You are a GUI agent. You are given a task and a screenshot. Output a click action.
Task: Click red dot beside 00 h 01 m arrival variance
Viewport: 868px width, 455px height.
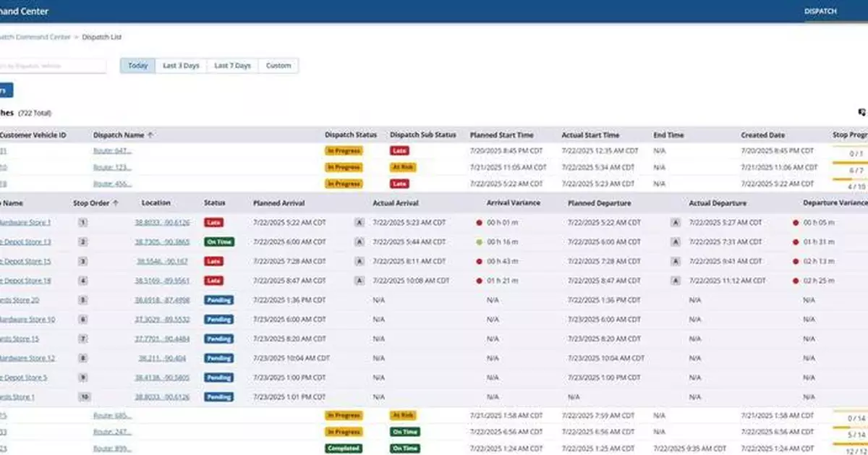click(479, 223)
